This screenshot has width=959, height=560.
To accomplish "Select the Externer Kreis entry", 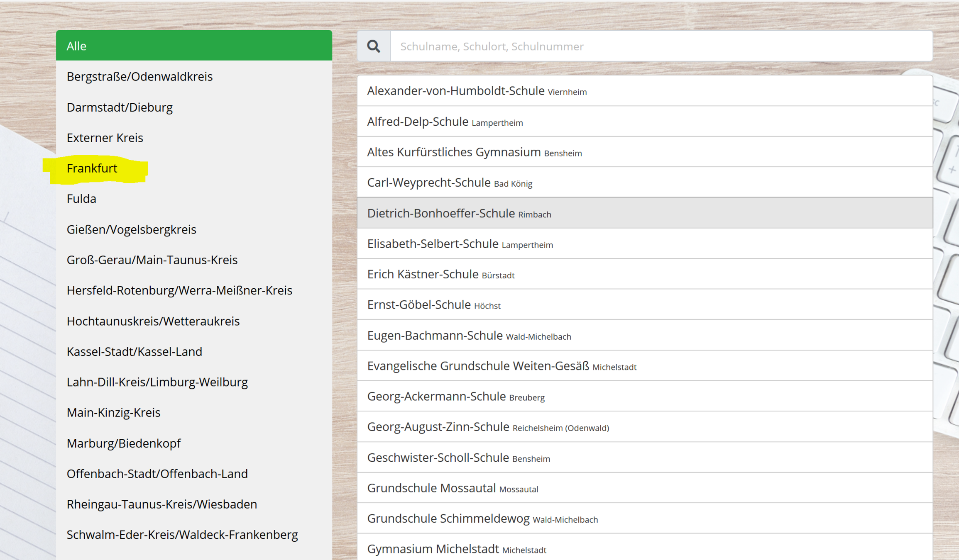I will click(x=105, y=138).
